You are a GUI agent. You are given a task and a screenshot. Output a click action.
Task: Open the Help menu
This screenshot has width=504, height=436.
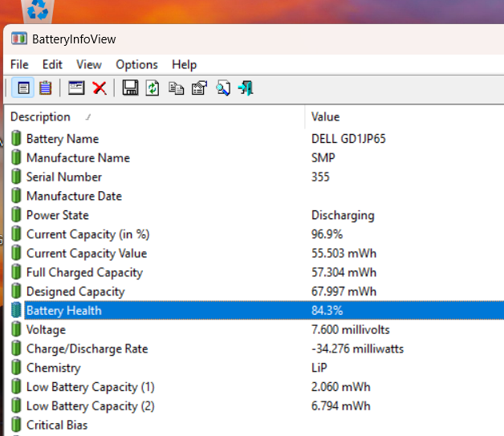tap(184, 64)
